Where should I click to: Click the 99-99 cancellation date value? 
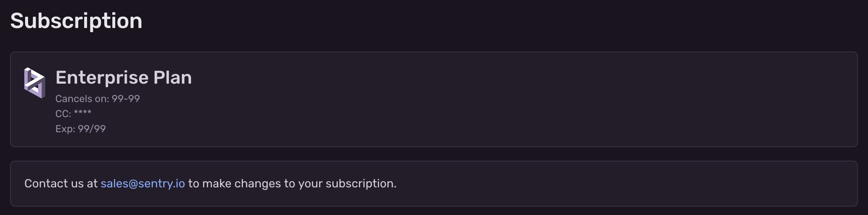[126, 99]
